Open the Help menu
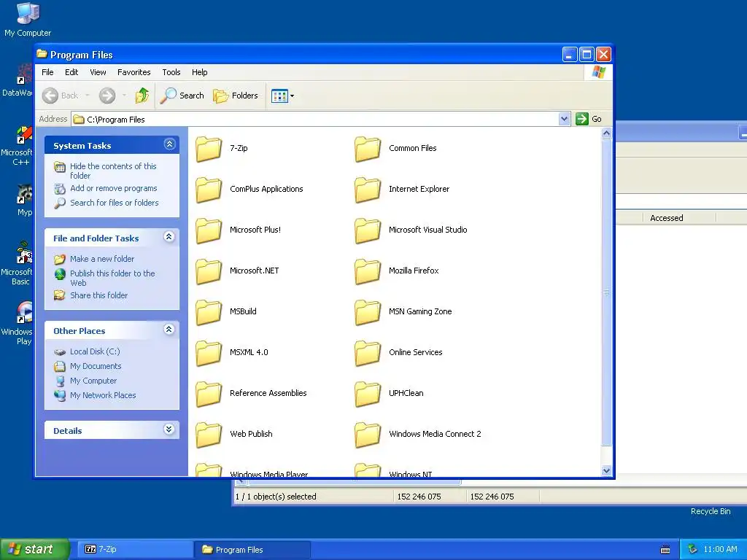 click(x=200, y=72)
